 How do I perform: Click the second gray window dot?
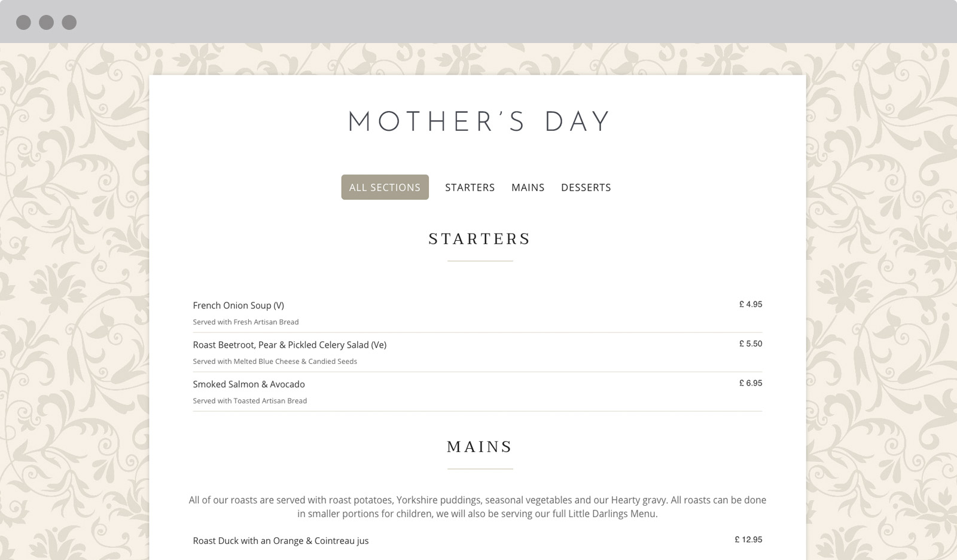[x=46, y=23]
